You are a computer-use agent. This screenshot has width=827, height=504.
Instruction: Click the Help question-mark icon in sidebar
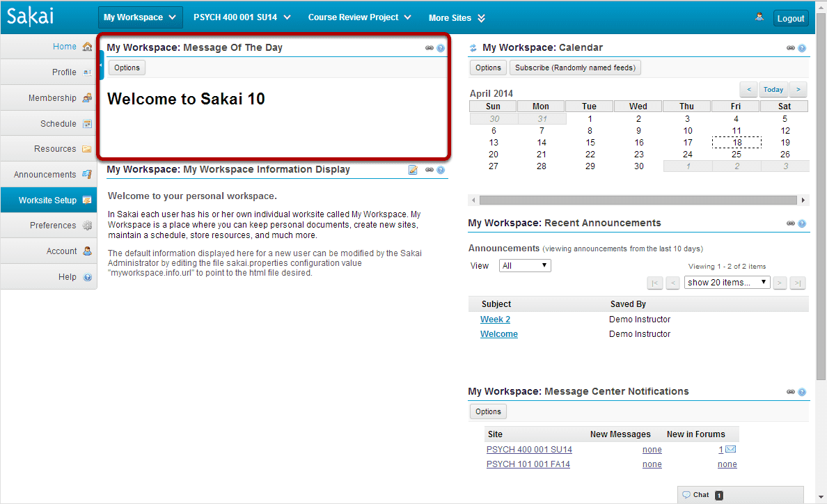tap(88, 277)
